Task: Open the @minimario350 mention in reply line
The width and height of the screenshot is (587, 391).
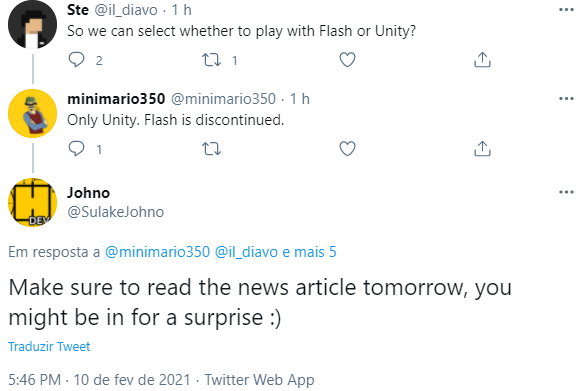Action: tap(157, 252)
